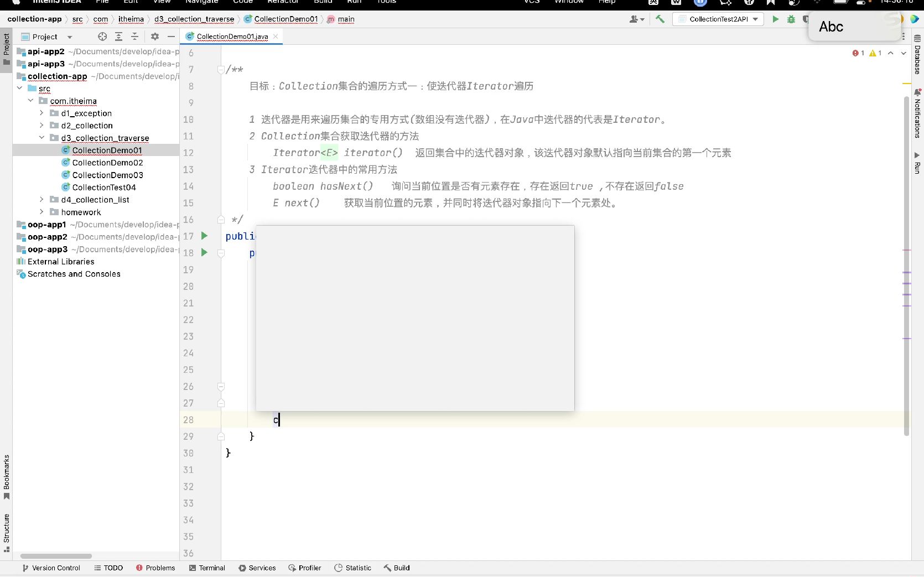Click main method in the breadcrumb bar

tap(341, 19)
